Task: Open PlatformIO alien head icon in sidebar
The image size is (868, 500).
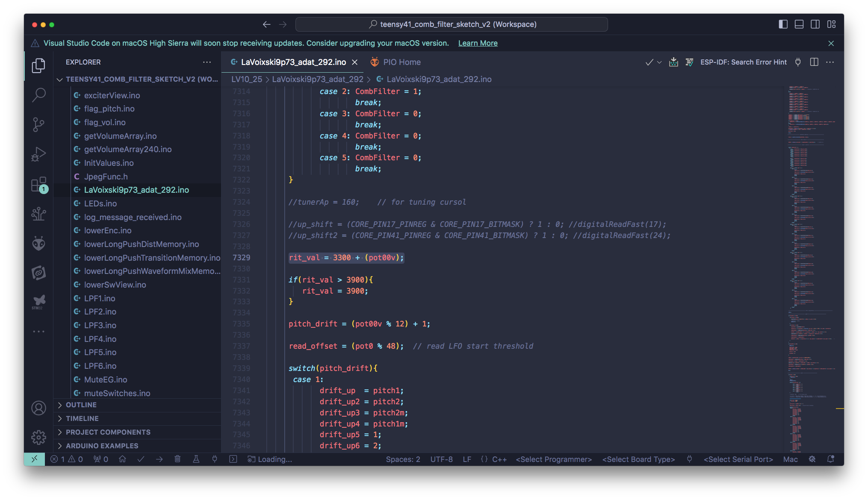Action: coord(38,244)
